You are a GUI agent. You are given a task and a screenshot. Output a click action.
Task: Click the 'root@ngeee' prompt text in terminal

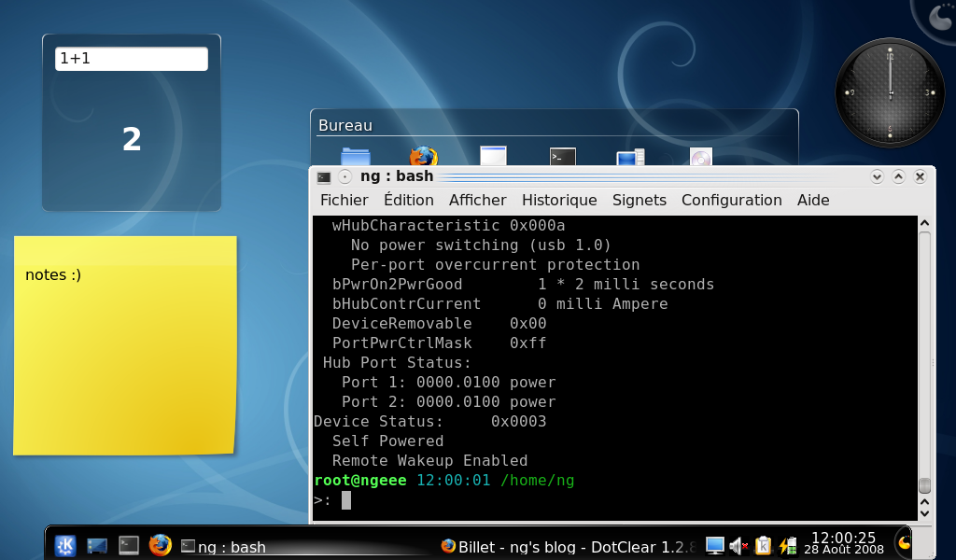tap(359, 480)
